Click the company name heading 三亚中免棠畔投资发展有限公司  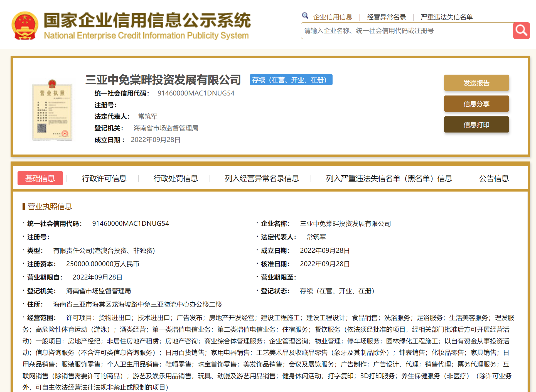(163, 80)
